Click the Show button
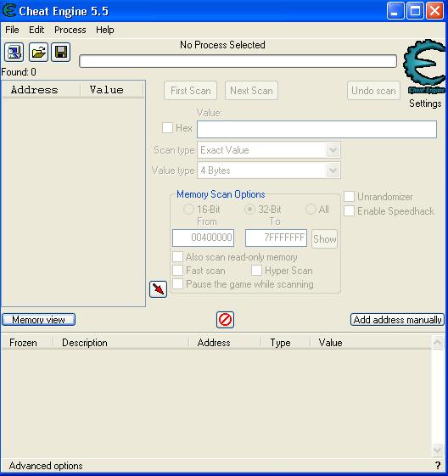448x476 pixels. coord(324,239)
